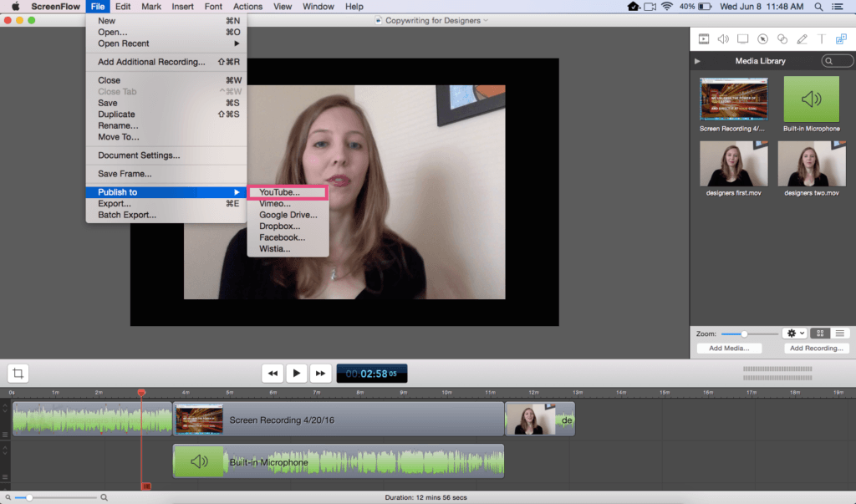Open the Actions menu

(247, 7)
